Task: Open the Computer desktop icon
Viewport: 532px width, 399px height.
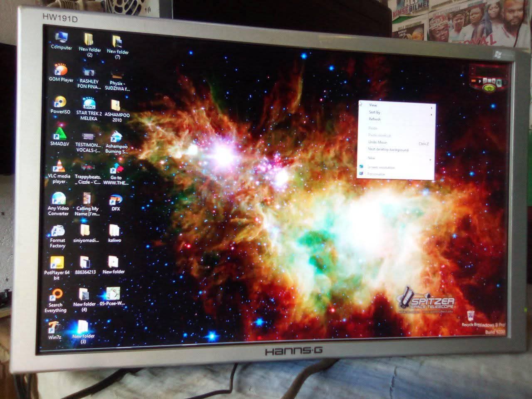Action: (61, 40)
